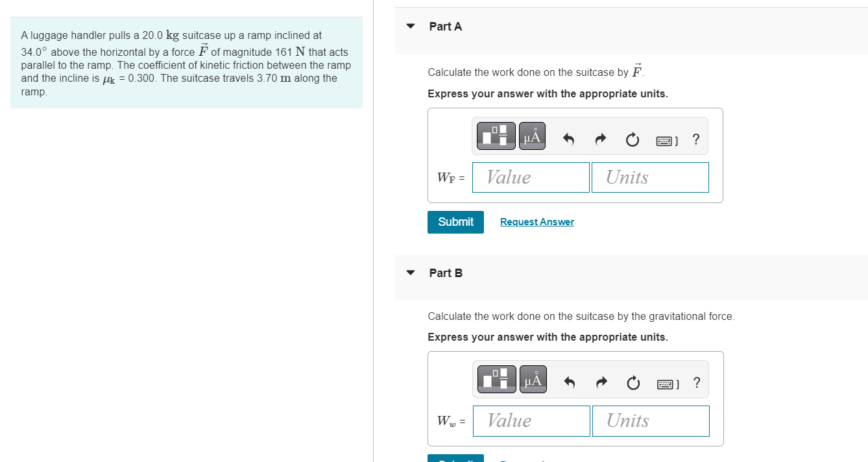868x462 pixels.
Task: Open templates button in Part B toolbar
Action: 498,380
